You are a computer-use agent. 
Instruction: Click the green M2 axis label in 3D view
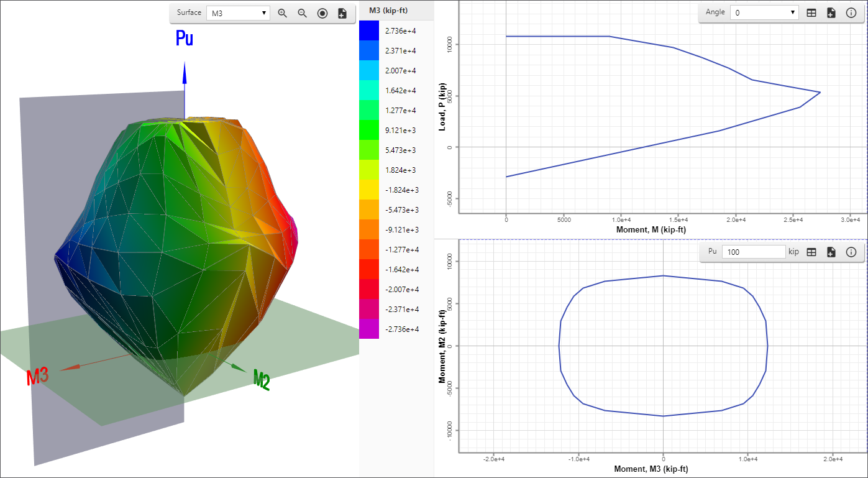tap(262, 379)
